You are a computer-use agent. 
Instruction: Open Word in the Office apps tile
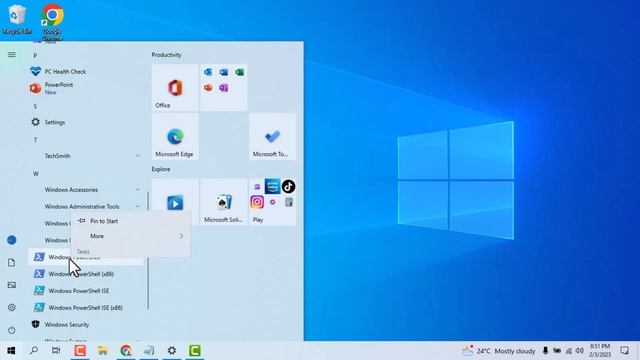(224, 72)
